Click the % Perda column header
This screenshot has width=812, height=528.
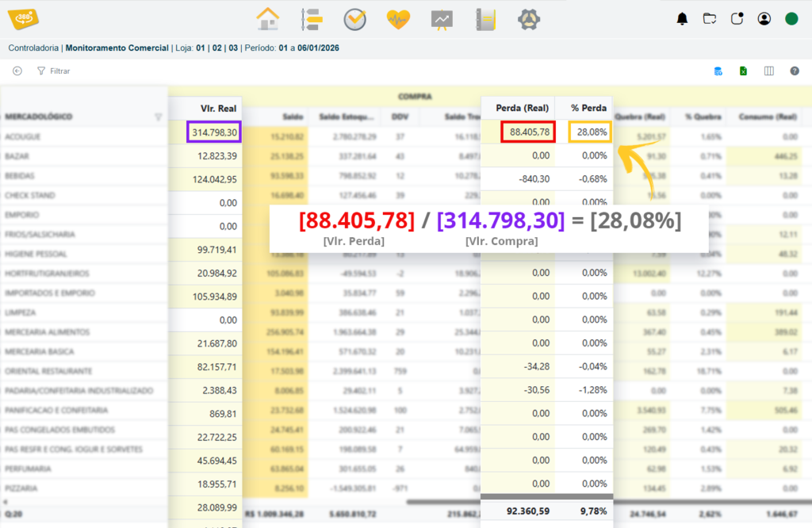coord(589,108)
